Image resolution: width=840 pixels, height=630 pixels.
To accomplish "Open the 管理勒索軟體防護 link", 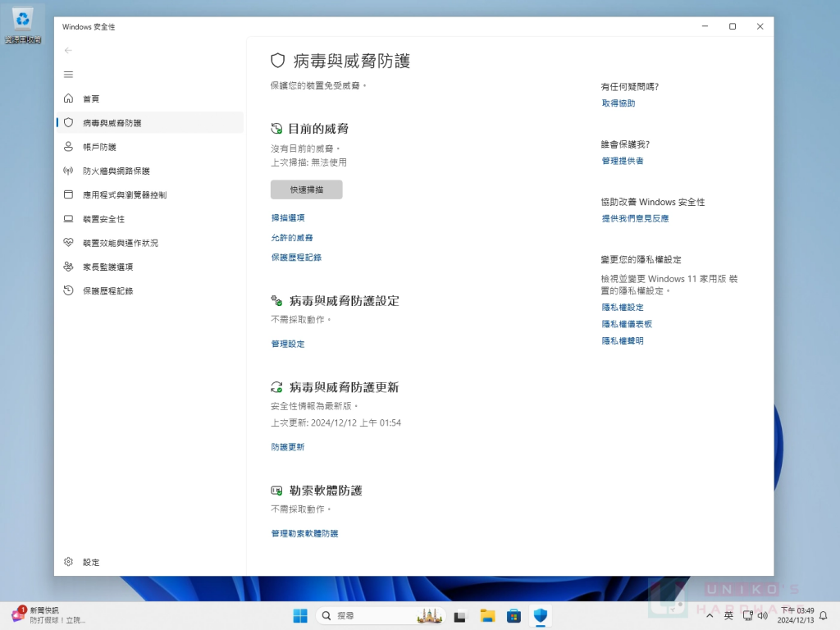I will tap(305, 533).
